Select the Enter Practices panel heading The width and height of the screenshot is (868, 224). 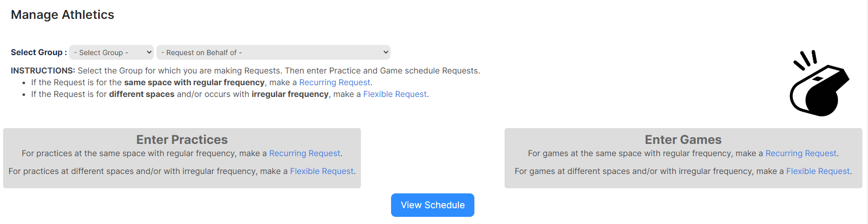click(x=182, y=139)
